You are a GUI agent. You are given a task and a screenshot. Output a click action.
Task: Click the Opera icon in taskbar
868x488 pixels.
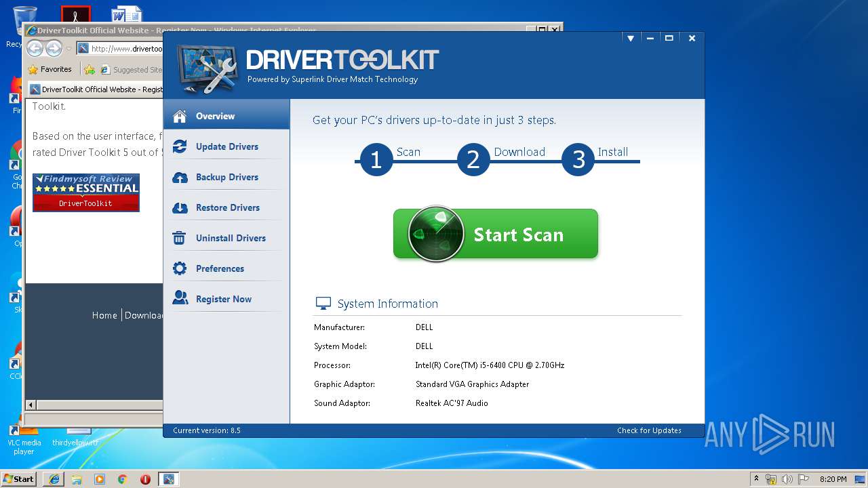[145, 479]
